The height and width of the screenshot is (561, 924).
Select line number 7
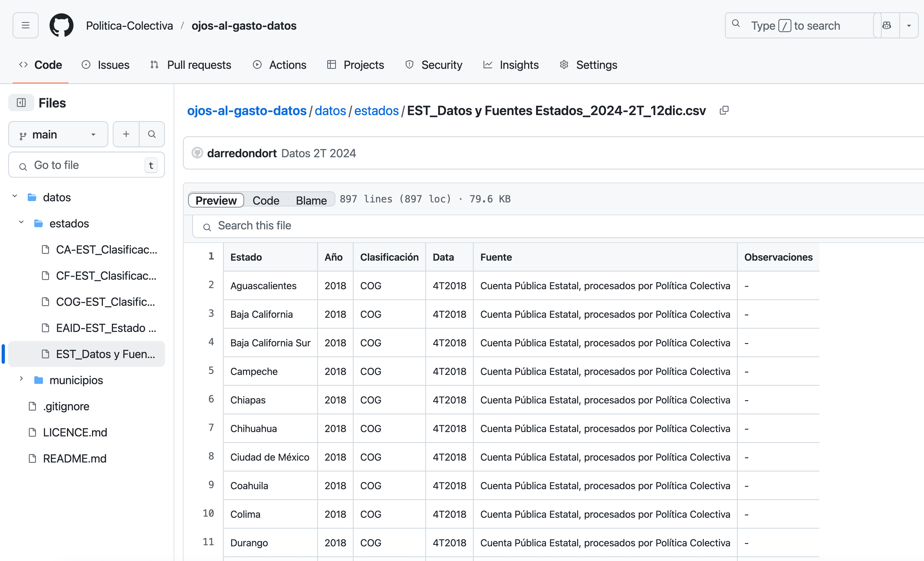coord(211,428)
